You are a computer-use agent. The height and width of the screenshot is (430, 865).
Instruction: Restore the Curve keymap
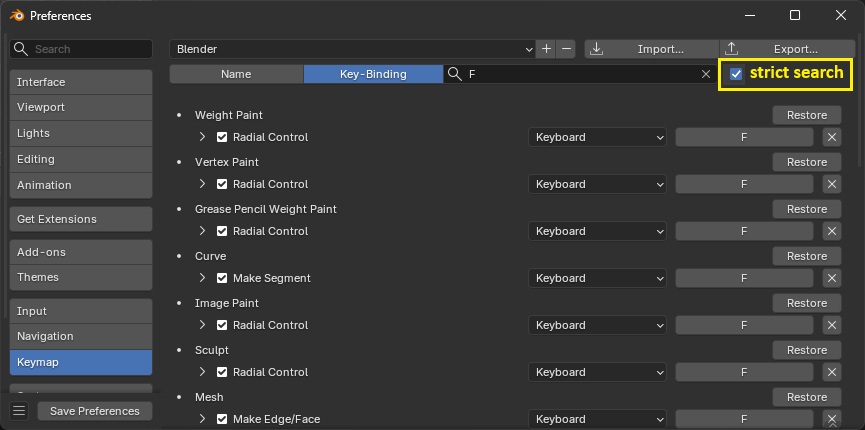(x=807, y=256)
